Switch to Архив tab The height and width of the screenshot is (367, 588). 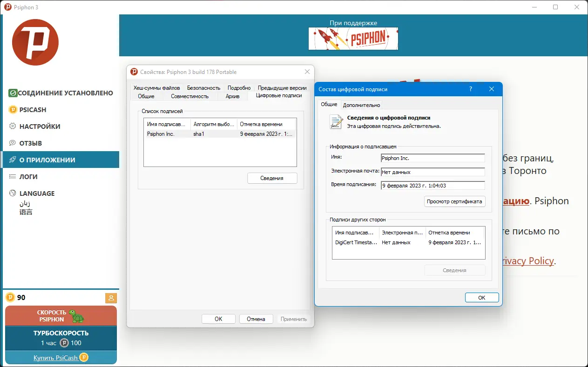(232, 96)
